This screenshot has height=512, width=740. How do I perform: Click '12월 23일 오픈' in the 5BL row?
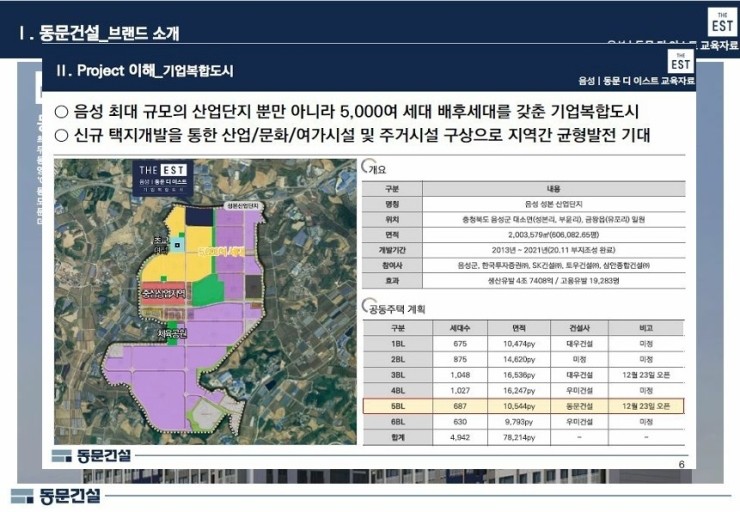click(x=646, y=406)
